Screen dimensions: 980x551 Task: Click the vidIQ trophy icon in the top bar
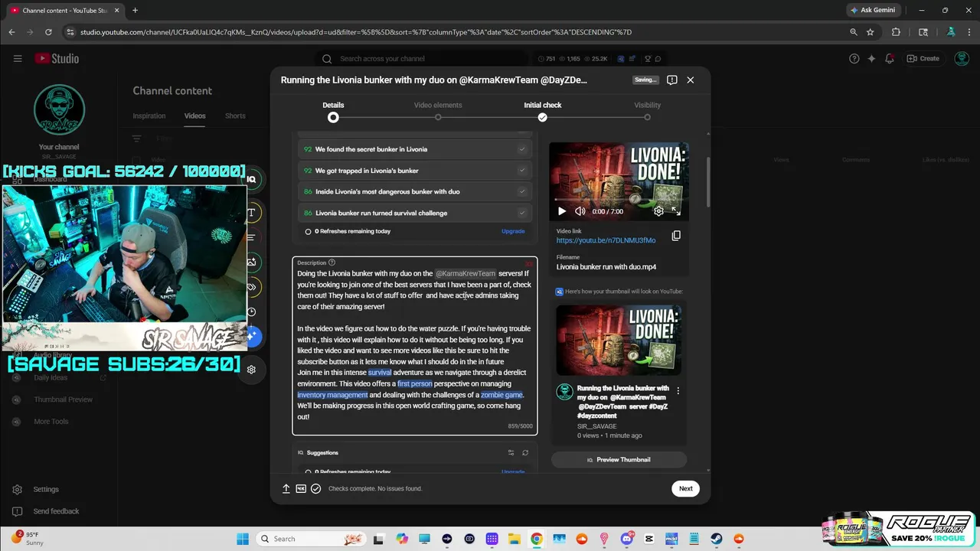click(648, 58)
